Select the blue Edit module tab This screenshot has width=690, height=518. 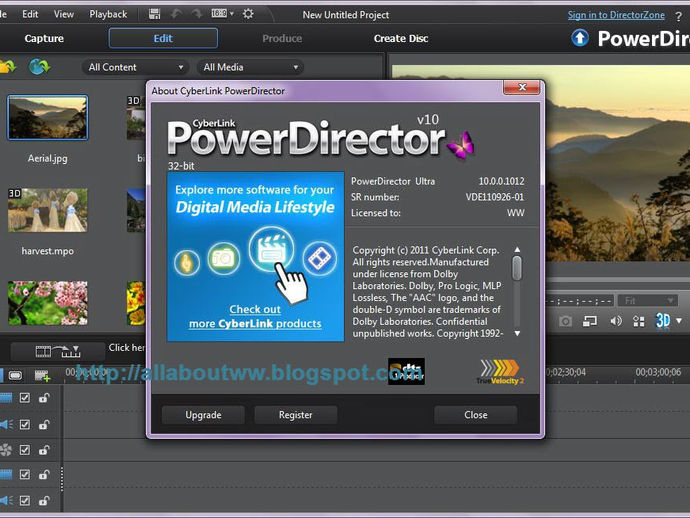click(x=163, y=38)
